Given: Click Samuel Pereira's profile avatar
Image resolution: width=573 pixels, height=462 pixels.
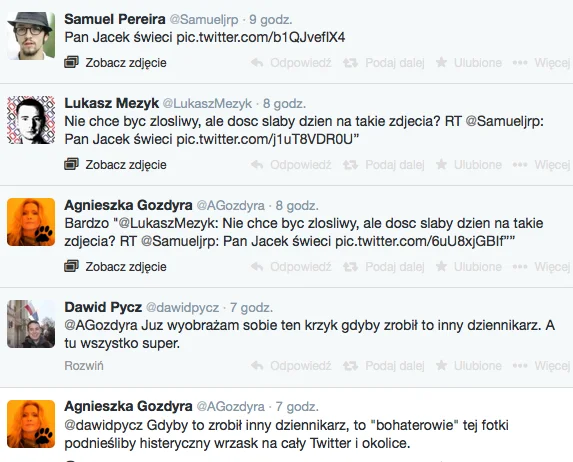Looking at the screenshot, I should pos(31,35).
